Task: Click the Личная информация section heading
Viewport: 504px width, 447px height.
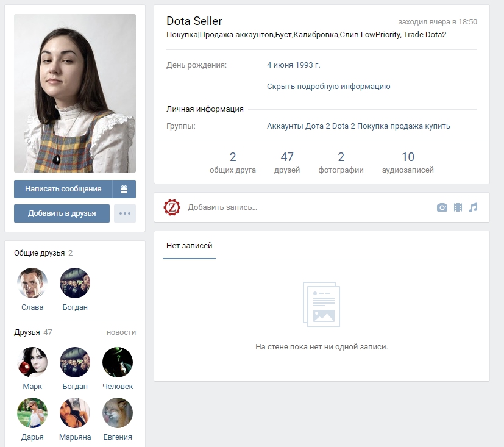Action: tap(205, 109)
